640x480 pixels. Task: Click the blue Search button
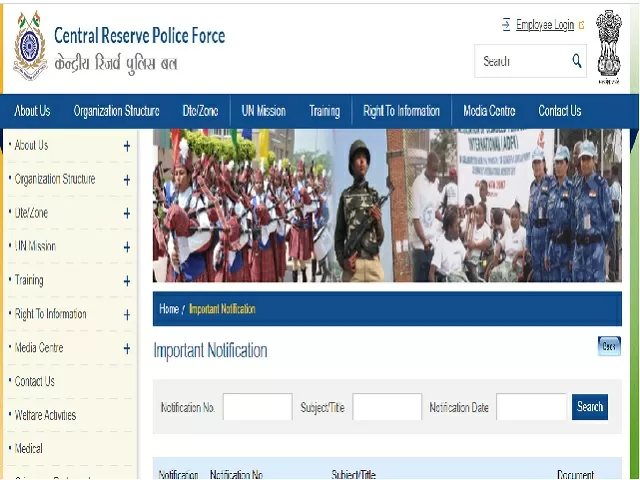click(590, 407)
